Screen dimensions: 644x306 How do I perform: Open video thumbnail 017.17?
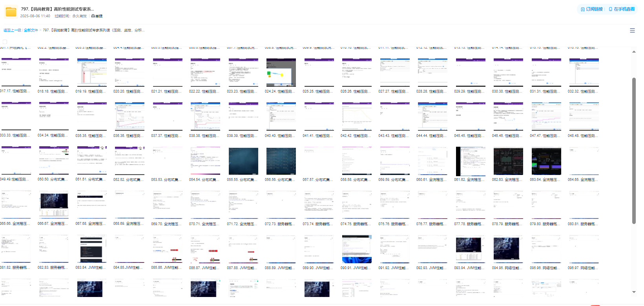pyautogui.click(x=16, y=73)
